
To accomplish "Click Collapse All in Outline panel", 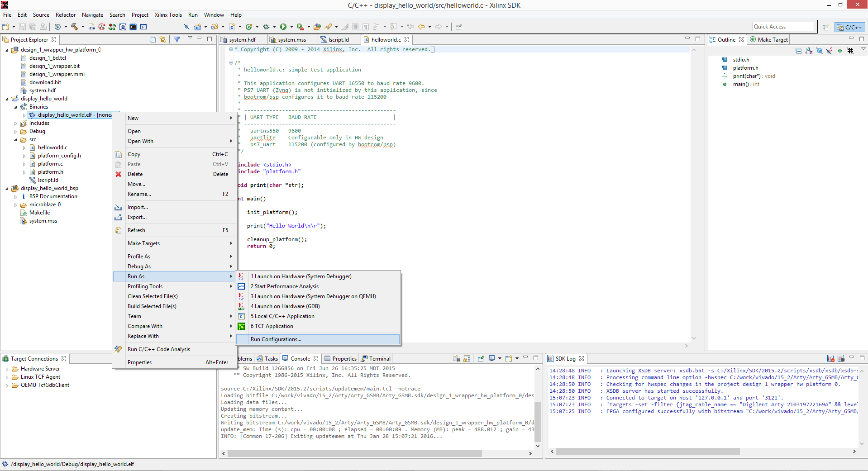I will [798, 51].
